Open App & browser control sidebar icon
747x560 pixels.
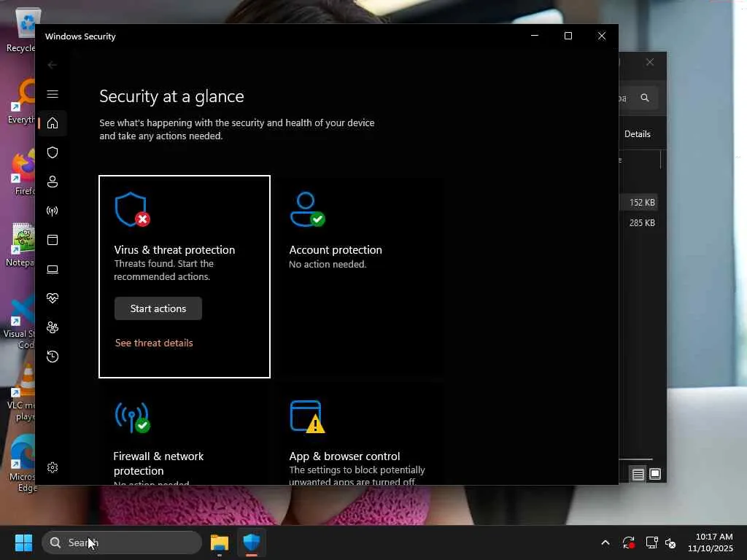[53, 239]
